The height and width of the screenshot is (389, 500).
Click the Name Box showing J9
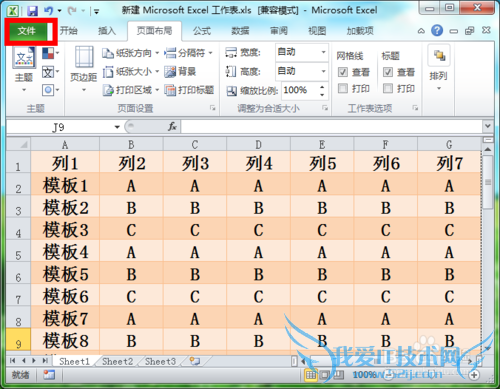(x=59, y=127)
